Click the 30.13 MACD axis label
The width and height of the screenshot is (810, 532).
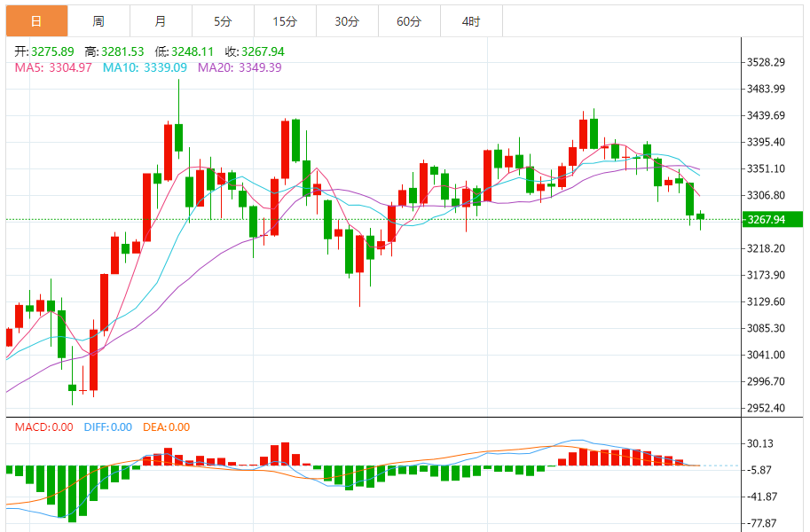760,443
